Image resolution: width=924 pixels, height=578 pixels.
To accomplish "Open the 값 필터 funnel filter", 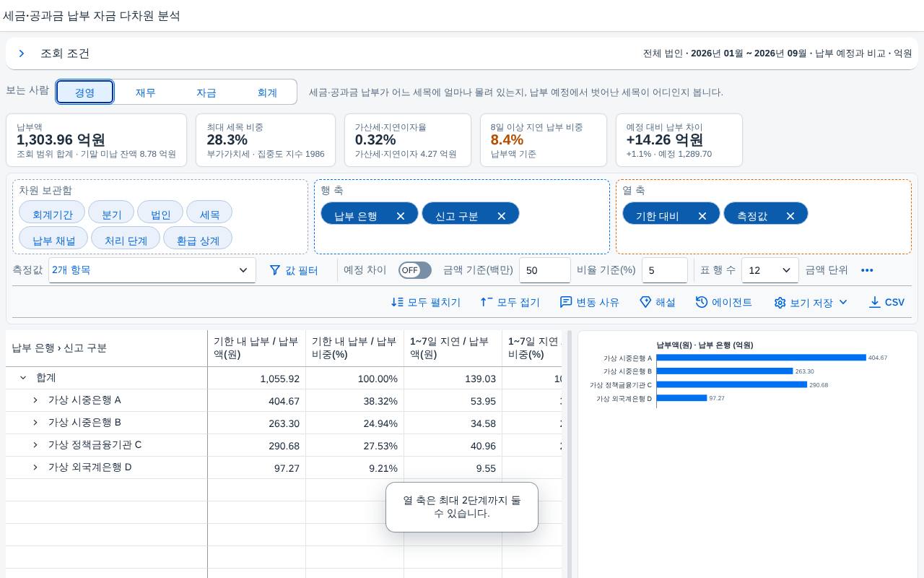I will point(294,270).
